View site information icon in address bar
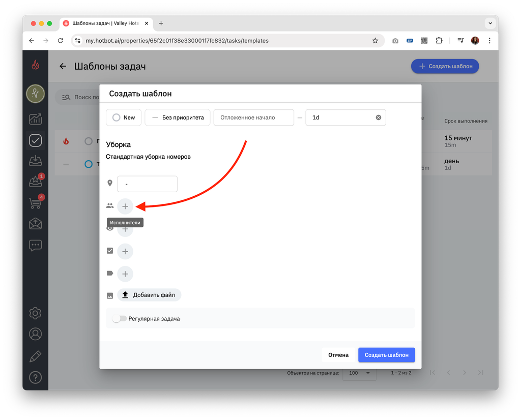521x420 pixels. (78, 41)
